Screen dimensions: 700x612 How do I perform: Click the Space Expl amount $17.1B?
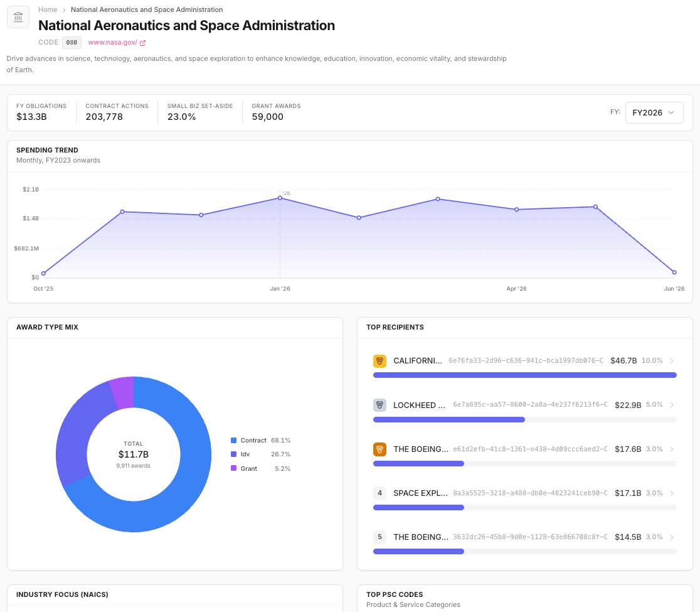[628, 493]
